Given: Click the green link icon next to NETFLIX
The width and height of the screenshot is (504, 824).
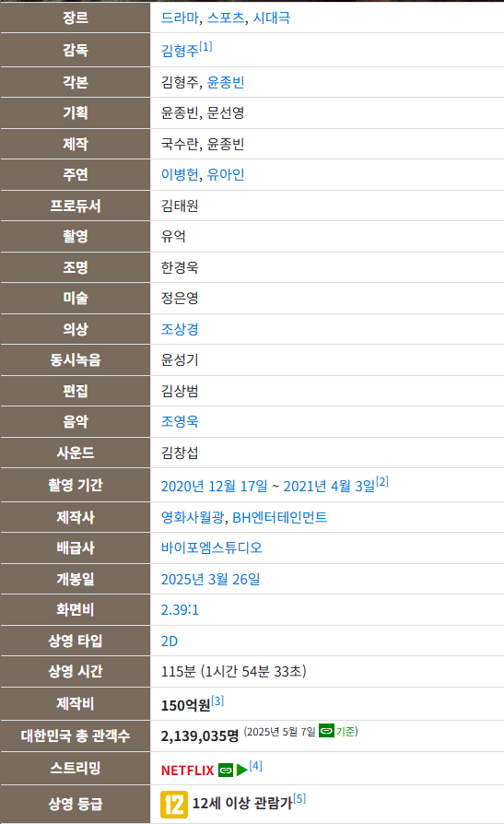Looking at the screenshot, I should tap(226, 771).
